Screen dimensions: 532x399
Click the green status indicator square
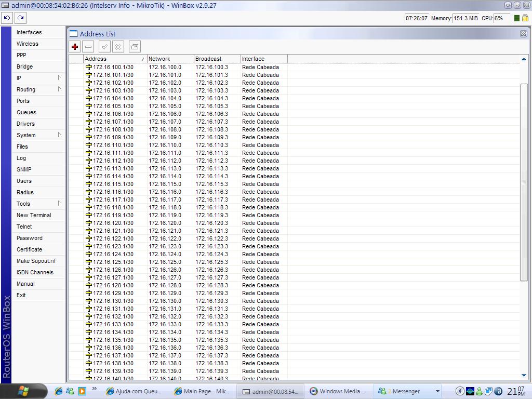click(x=517, y=18)
